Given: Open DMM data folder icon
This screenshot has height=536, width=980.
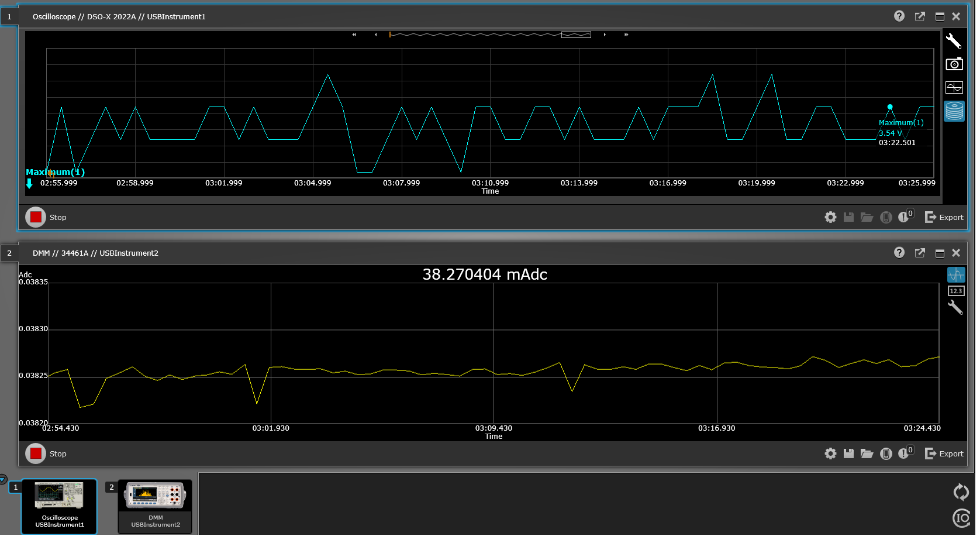Looking at the screenshot, I should pyautogui.click(x=867, y=453).
